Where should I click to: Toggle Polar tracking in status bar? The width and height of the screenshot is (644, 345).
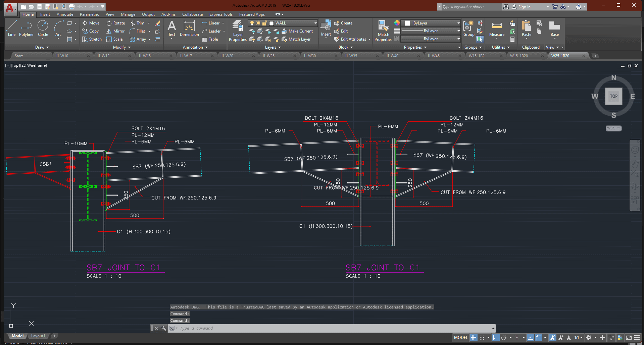[504, 338]
